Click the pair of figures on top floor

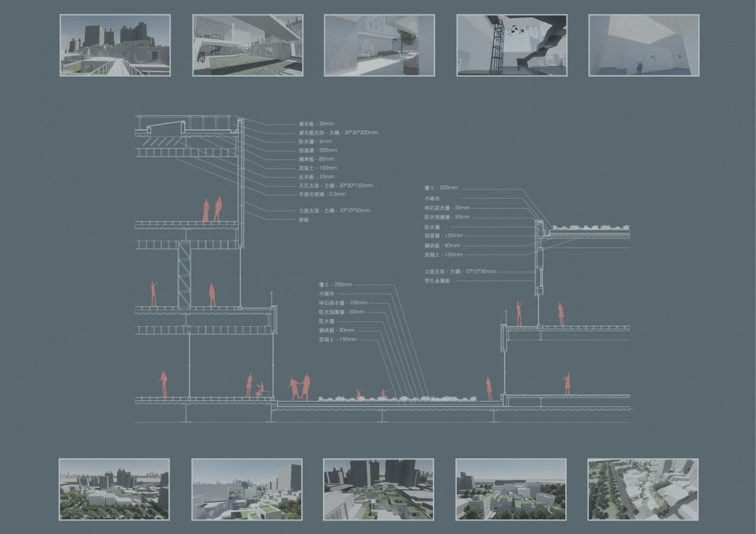click(x=212, y=210)
